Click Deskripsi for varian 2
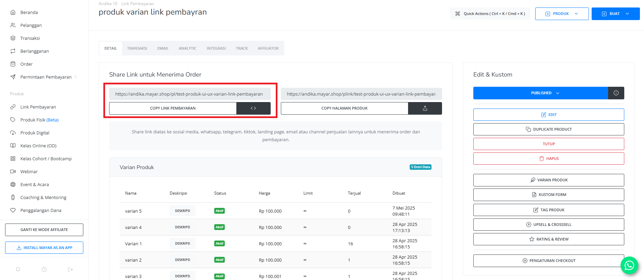 (183, 260)
